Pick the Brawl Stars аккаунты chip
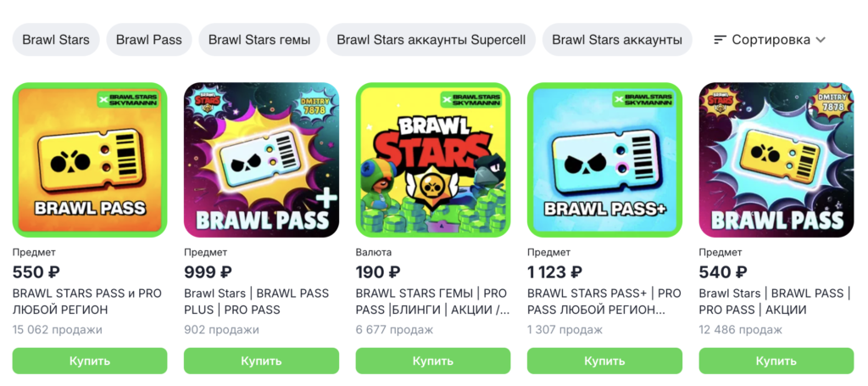 point(617,40)
